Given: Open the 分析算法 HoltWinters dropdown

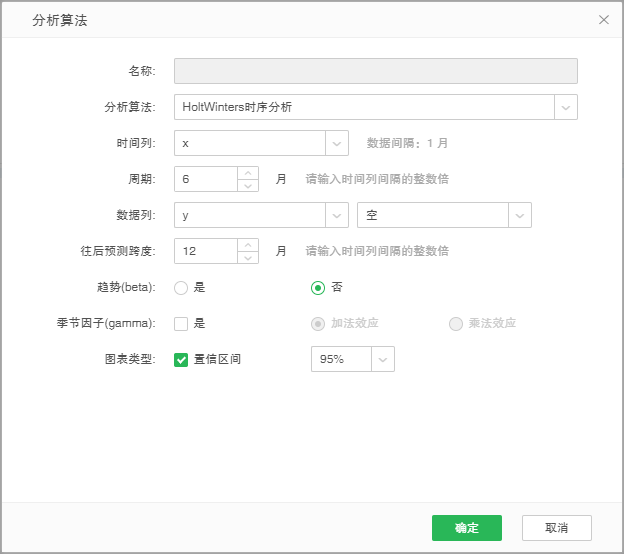Looking at the screenshot, I should (x=566, y=107).
